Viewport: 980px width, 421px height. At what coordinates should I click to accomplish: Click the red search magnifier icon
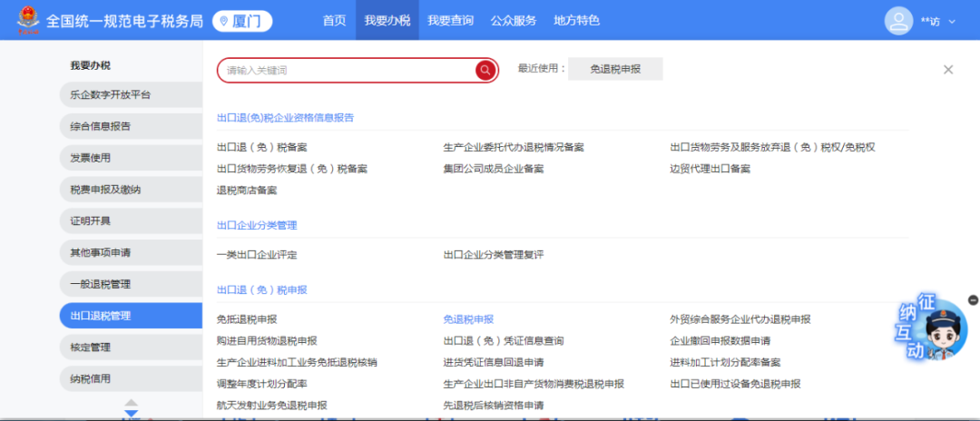point(485,70)
